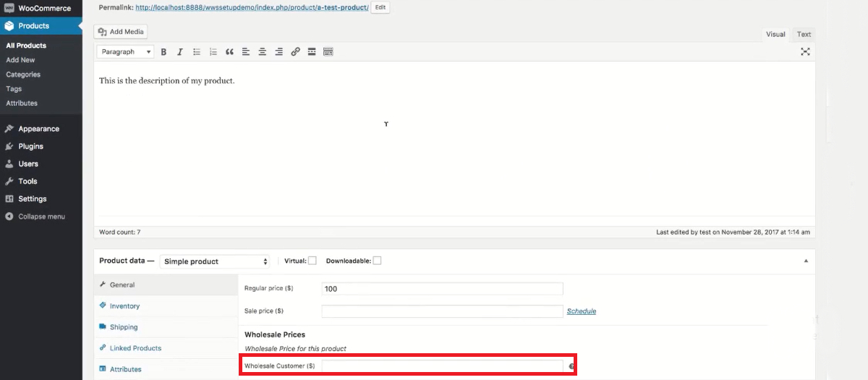Click the 'Wholesale Prices' heading
Image resolution: width=868 pixels, height=380 pixels.
tap(275, 334)
